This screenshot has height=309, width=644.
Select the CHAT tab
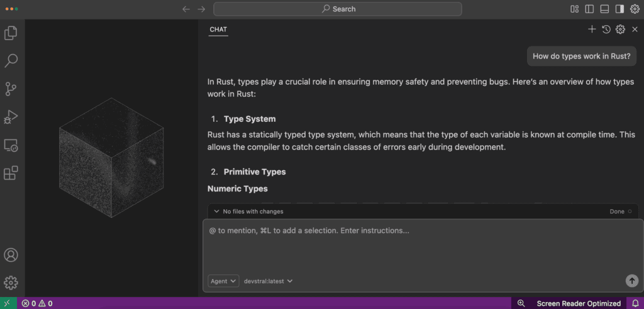coord(218,30)
